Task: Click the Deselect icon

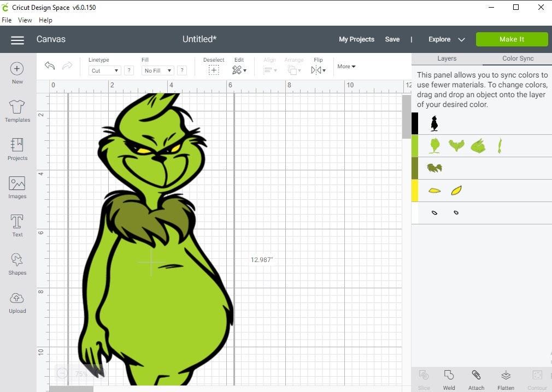Action: coord(214,70)
